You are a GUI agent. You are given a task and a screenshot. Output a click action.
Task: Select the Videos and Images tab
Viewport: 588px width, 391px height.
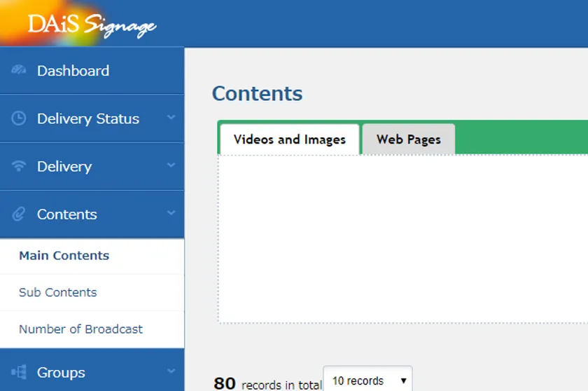coord(289,139)
